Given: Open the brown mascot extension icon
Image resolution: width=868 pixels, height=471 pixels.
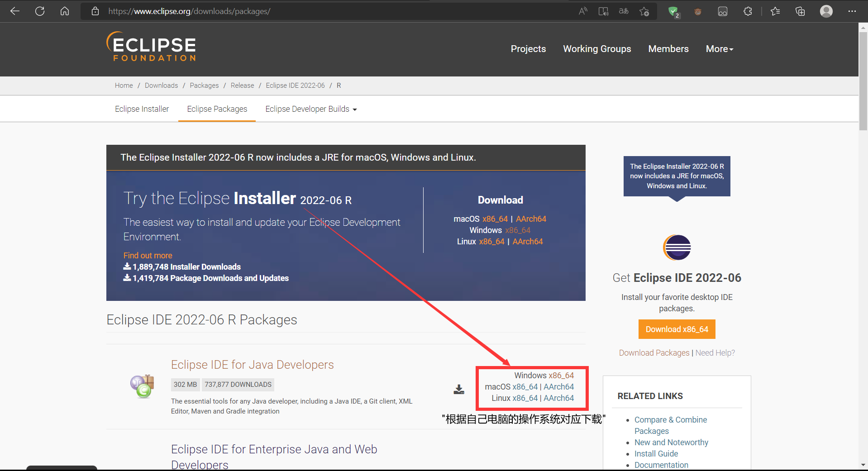Looking at the screenshot, I should tap(698, 12).
